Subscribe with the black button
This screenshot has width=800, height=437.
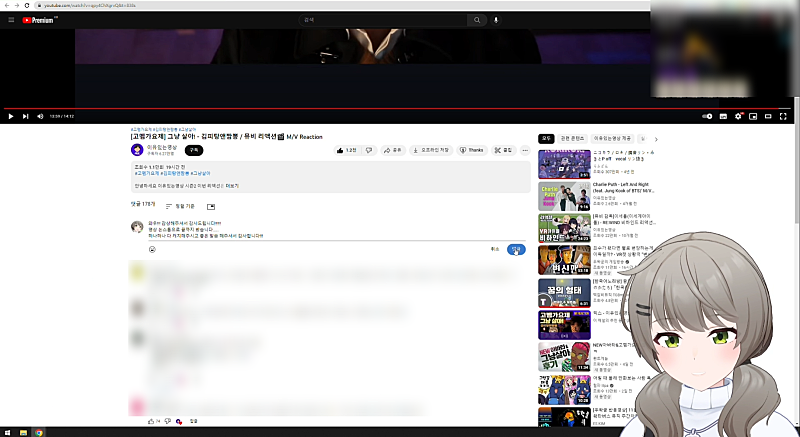[194, 150]
